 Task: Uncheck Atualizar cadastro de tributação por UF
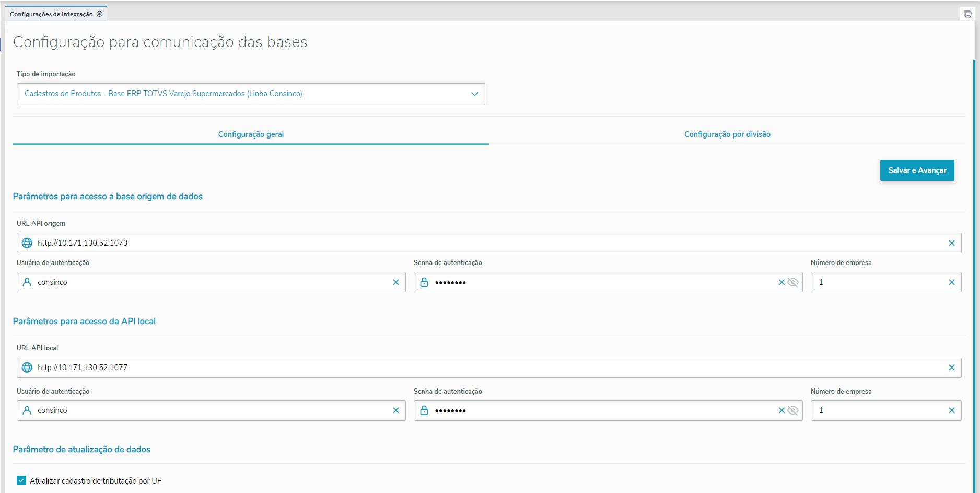tap(21, 480)
